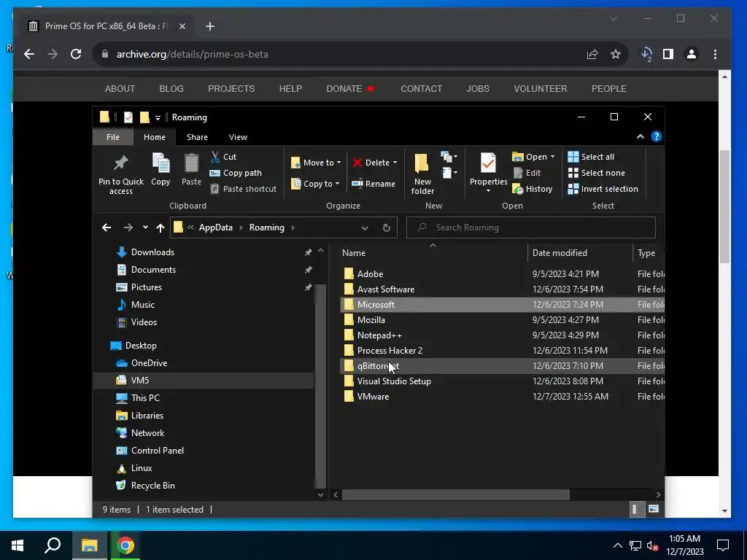Select the Mozilla folder
The width and height of the screenshot is (747, 560).
pos(371,320)
